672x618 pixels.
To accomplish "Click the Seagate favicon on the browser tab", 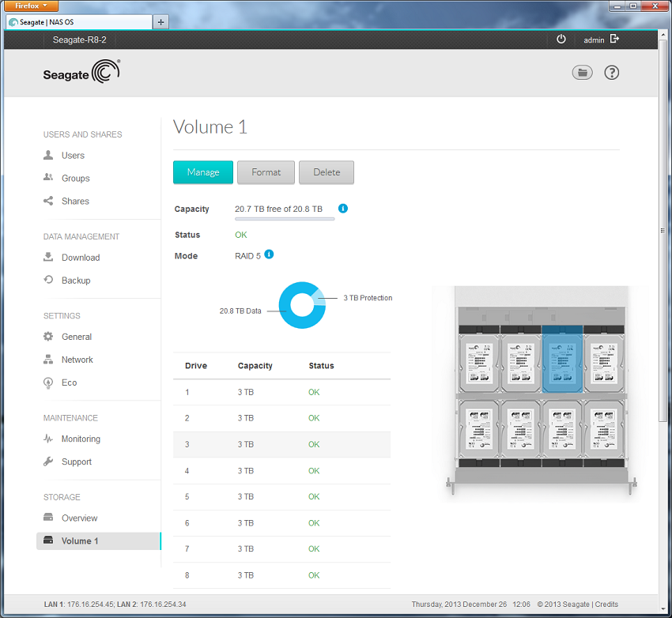I will pos(13,22).
